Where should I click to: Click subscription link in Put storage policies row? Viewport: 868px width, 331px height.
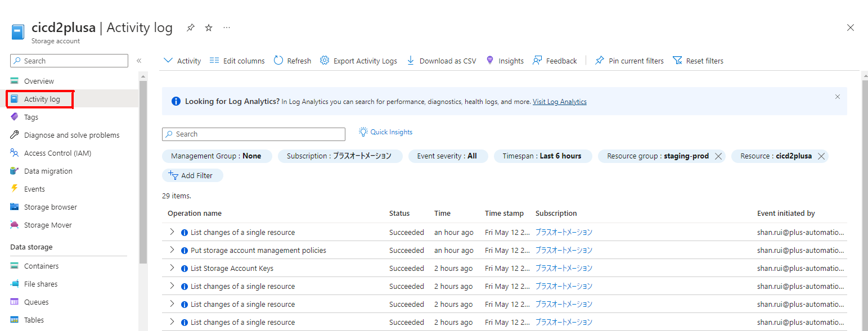[x=564, y=250]
